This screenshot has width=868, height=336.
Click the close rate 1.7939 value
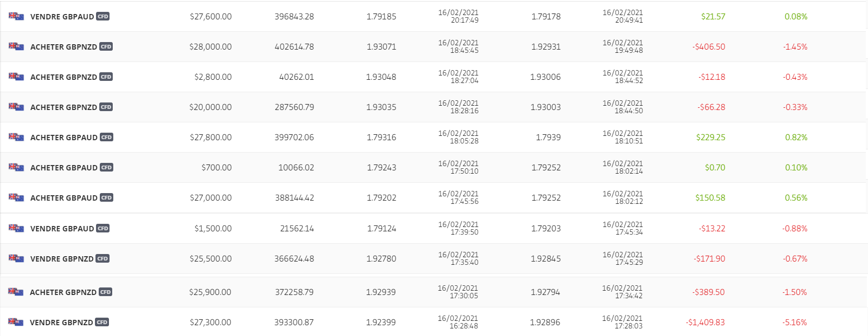tap(548, 138)
